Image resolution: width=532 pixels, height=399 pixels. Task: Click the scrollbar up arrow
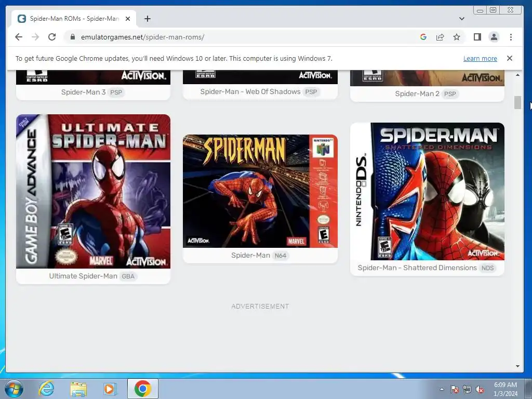(x=517, y=75)
